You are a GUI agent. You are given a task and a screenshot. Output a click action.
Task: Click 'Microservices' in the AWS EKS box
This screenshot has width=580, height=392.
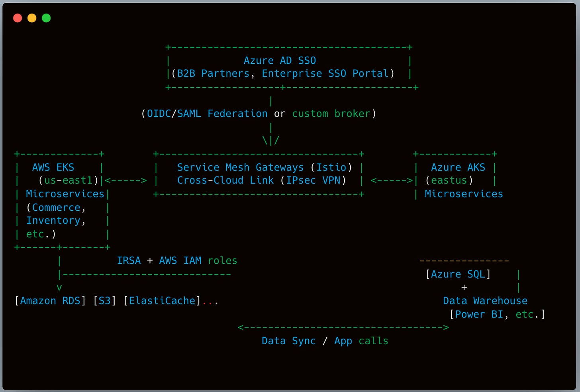pyautogui.click(x=65, y=194)
